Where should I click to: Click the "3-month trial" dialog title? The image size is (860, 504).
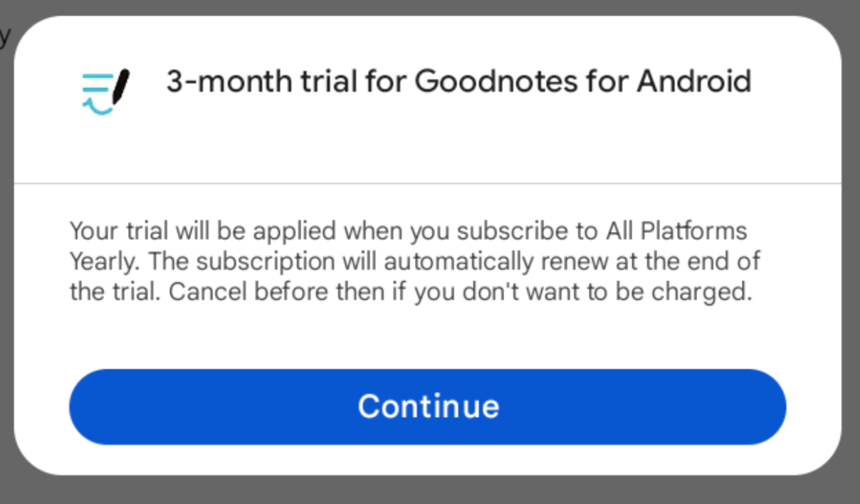click(458, 82)
